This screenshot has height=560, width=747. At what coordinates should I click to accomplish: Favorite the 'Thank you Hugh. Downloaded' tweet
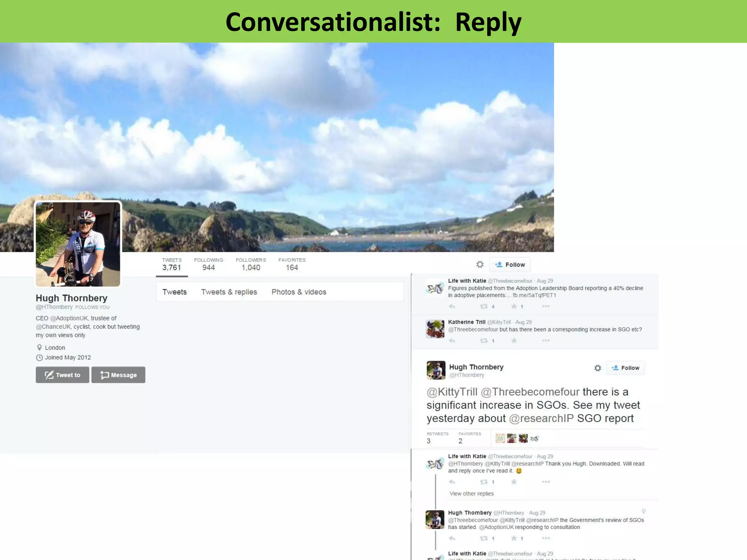[x=514, y=482]
